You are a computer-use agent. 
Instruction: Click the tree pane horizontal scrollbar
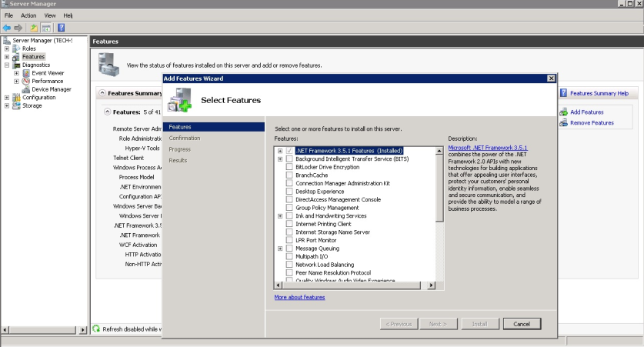(44, 329)
